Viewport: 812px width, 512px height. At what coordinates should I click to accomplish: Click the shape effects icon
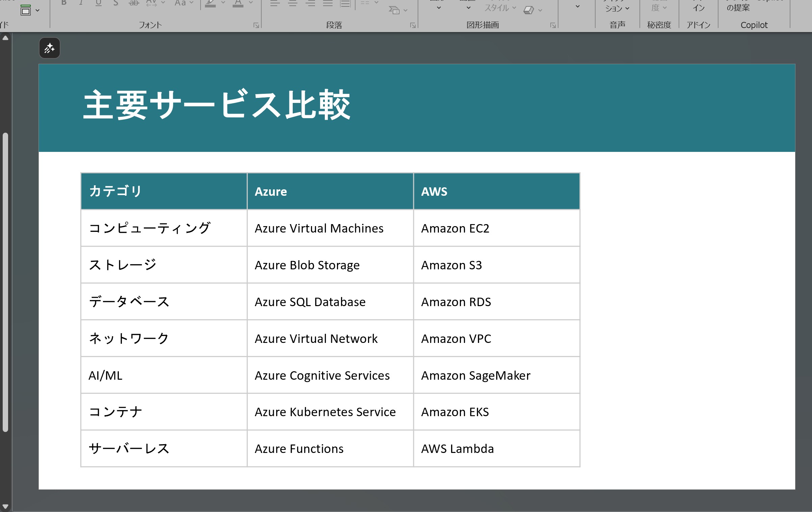[528, 10]
